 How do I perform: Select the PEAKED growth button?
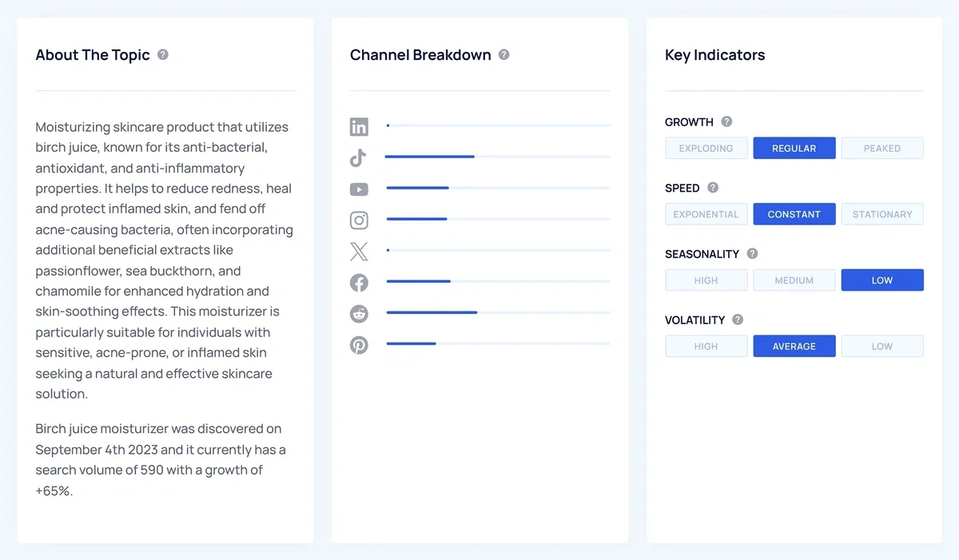click(882, 148)
